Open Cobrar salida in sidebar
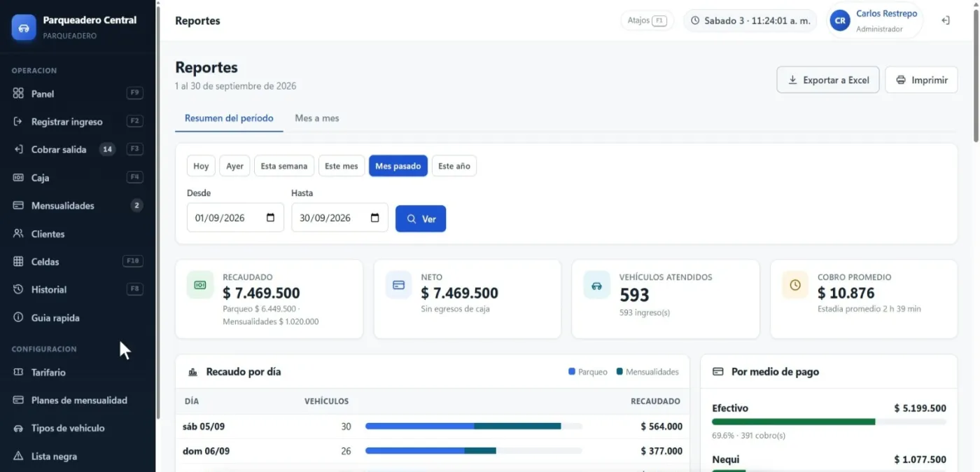Image resolution: width=980 pixels, height=472 pixels. 78,149
